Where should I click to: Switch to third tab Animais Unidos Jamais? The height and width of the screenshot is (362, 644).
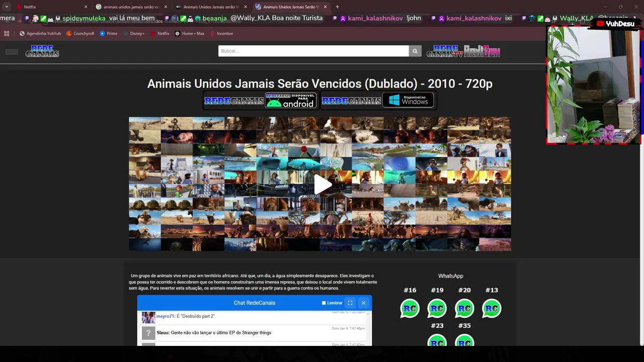pos(210,7)
